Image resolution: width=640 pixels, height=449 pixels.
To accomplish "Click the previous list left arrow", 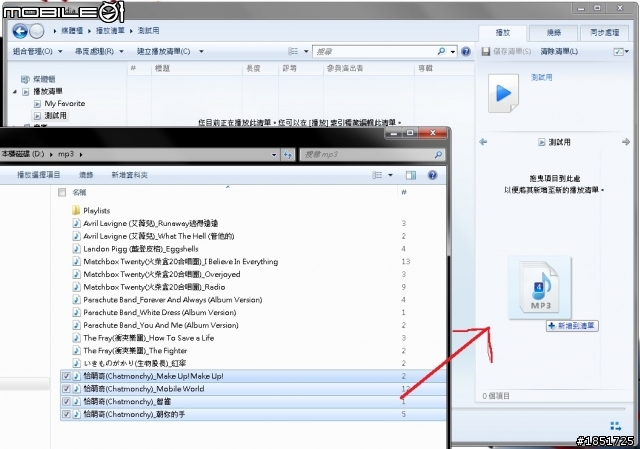I will (x=483, y=142).
